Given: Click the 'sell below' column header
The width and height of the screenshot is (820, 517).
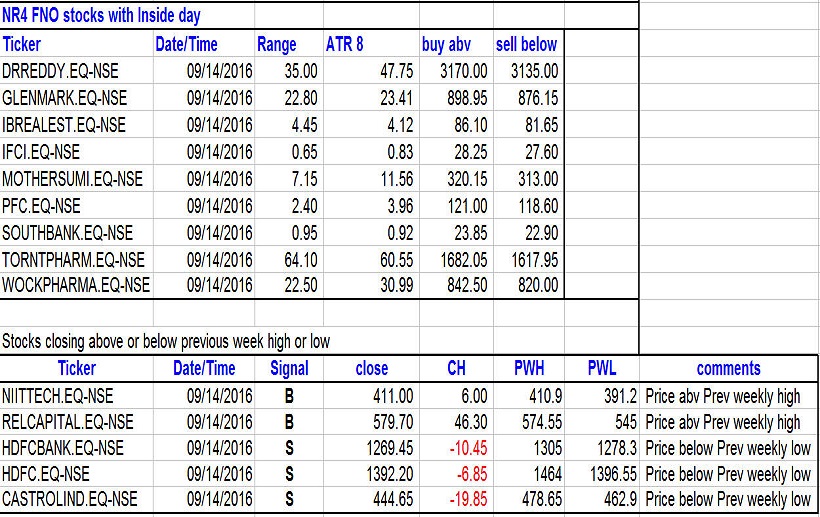Looking at the screenshot, I should tap(527, 44).
